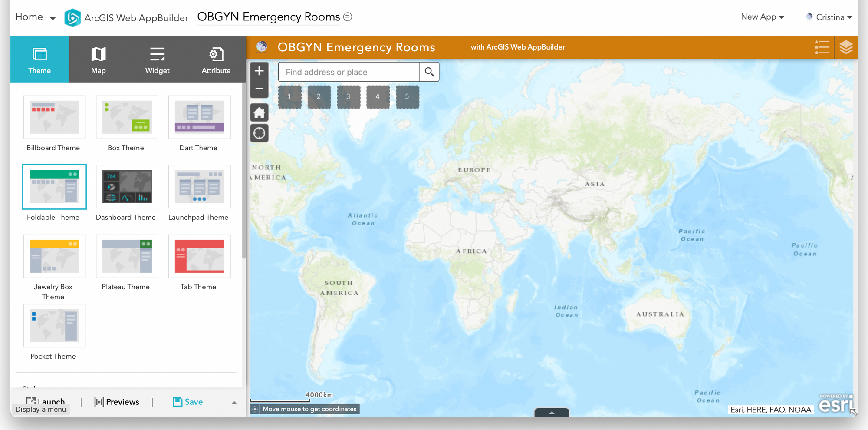Open Previews mode
This screenshot has width=868, height=430.
(x=117, y=402)
